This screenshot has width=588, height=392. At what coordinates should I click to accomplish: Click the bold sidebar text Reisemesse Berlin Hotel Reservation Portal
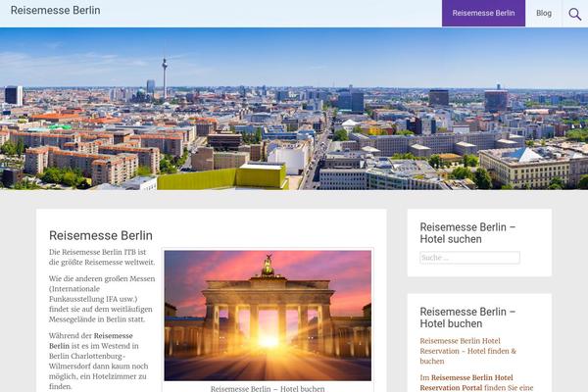pyautogui.click(x=466, y=382)
